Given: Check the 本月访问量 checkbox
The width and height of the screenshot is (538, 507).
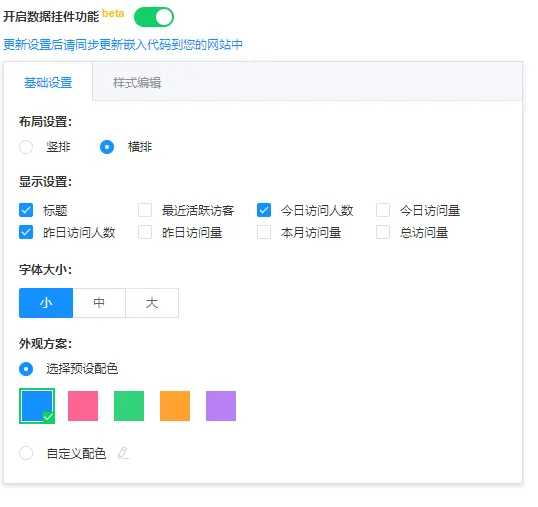Looking at the screenshot, I should point(264,232).
